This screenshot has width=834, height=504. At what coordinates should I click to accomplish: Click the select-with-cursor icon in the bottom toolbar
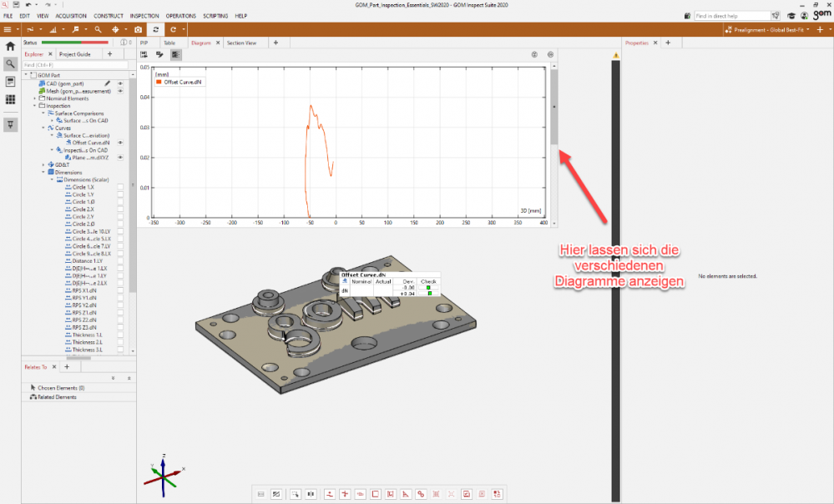(x=296, y=494)
